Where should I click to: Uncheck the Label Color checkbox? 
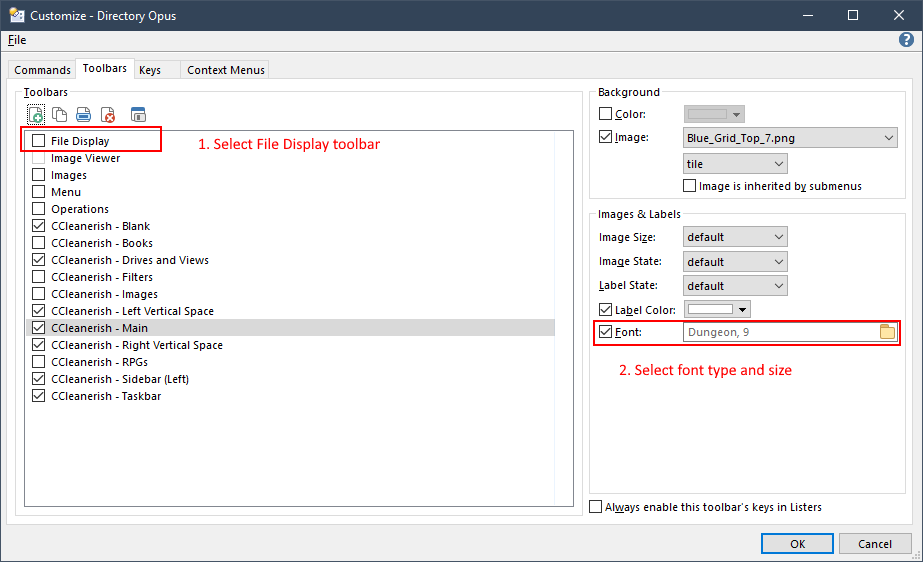(x=605, y=310)
